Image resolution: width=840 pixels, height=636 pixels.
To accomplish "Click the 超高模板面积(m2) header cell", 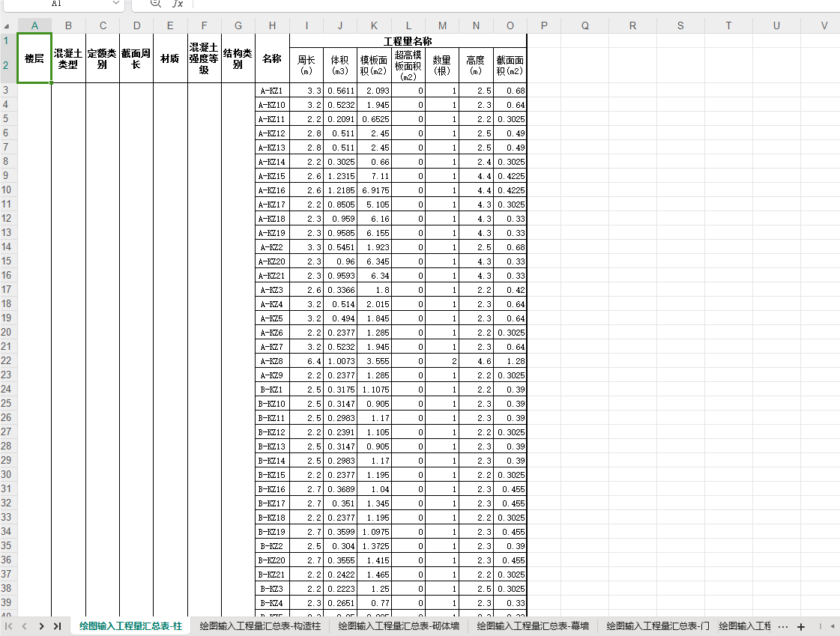I will 408,65.
